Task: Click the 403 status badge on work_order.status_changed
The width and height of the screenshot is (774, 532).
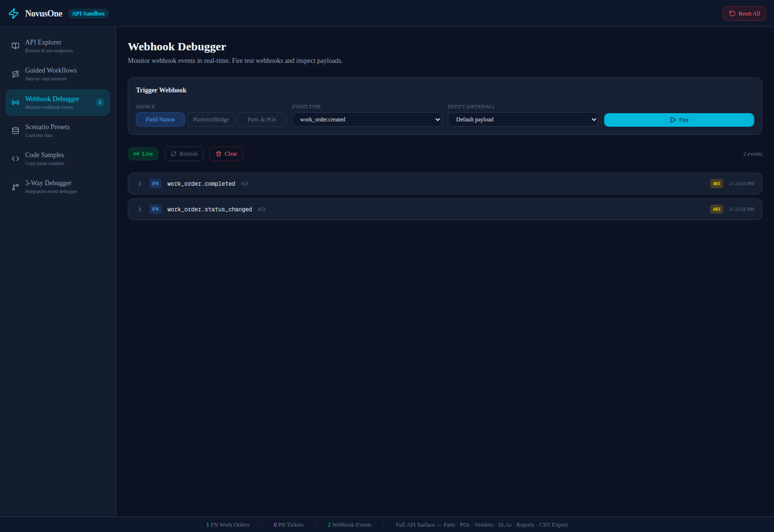Action: coord(716,209)
